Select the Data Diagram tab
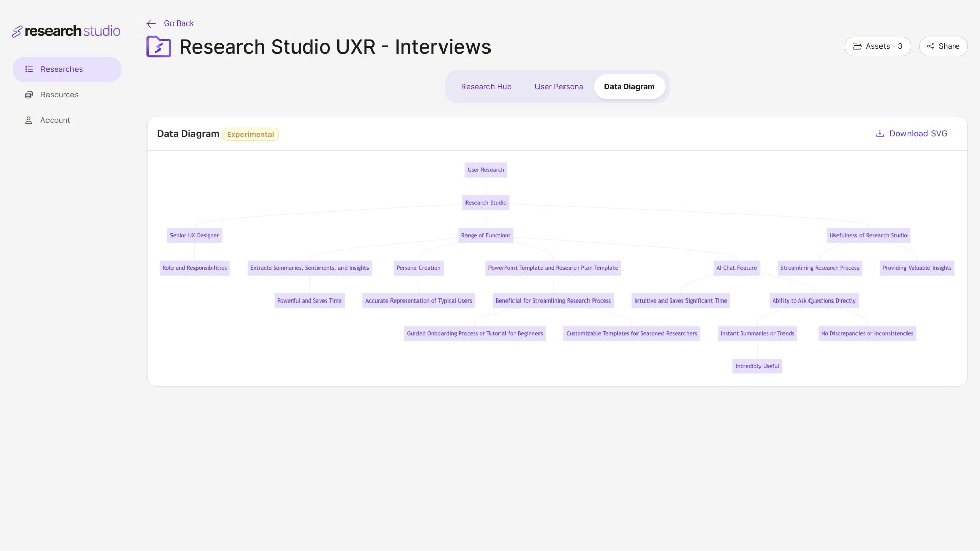 (x=629, y=87)
